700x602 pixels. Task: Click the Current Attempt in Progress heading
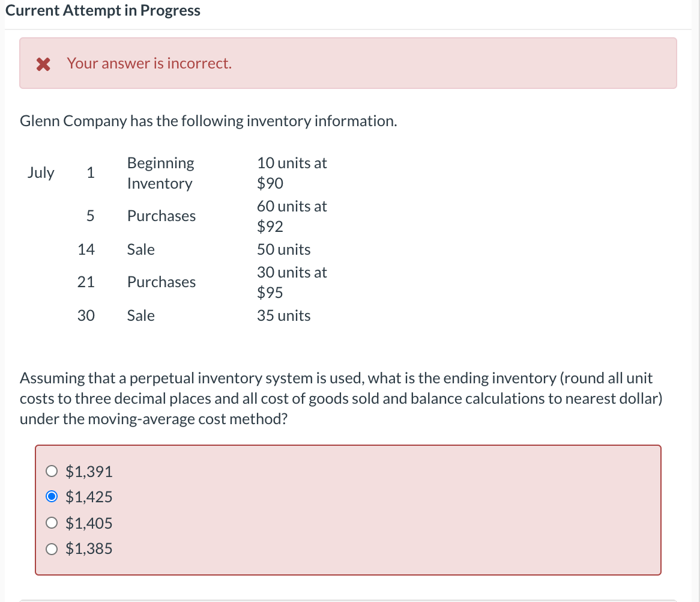(x=103, y=10)
